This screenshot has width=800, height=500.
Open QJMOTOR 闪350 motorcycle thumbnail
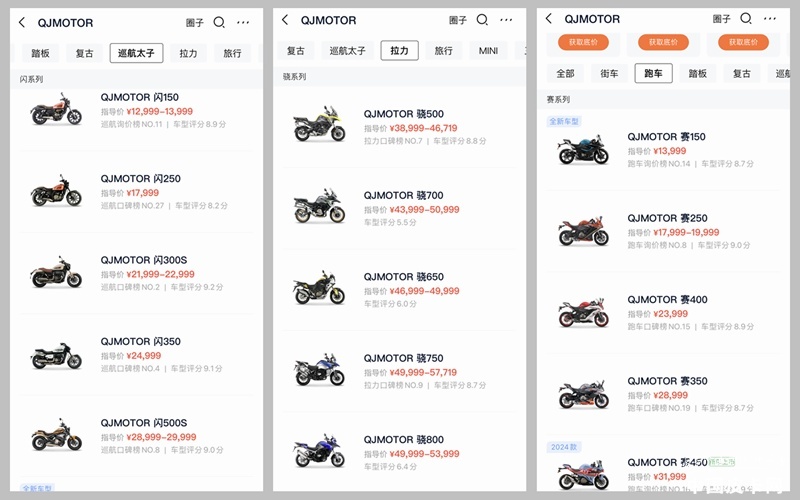point(56,354)
